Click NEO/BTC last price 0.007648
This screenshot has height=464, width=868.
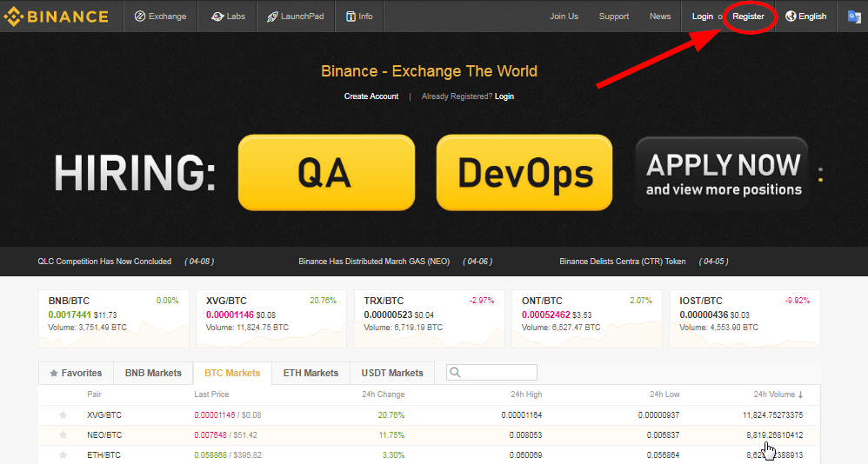click(210, 434)
